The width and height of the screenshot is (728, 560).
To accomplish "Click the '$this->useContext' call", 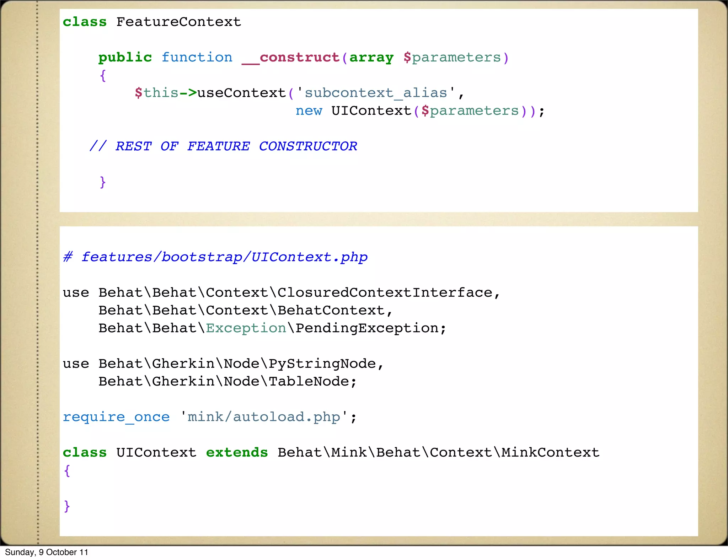I will coord(210,93).
